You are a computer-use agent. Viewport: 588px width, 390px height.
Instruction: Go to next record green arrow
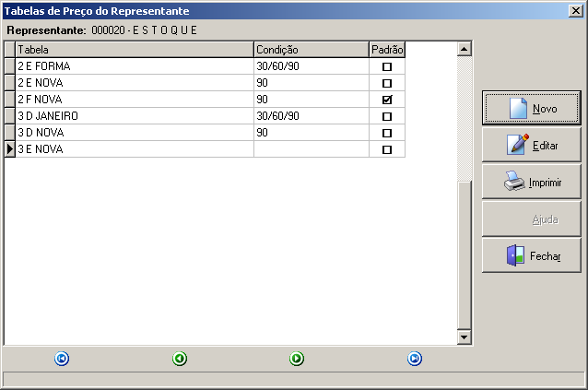pyautogui.click(x=297, y=359)
